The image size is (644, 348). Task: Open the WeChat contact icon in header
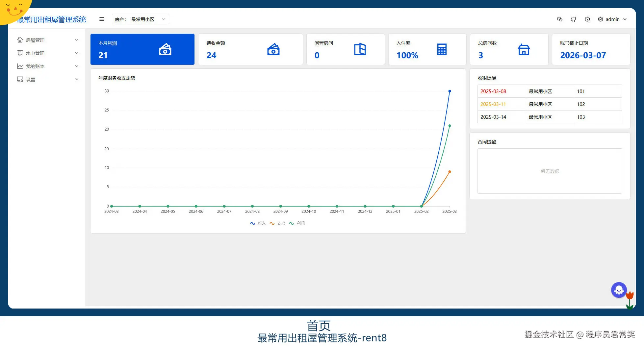pyautogui.click(x=560, y=19)
